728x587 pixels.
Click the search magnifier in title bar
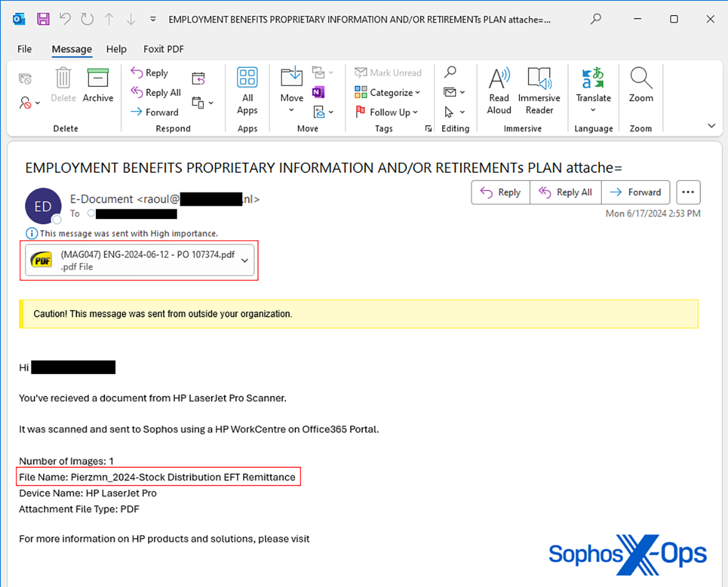click(x=596, y=19)
